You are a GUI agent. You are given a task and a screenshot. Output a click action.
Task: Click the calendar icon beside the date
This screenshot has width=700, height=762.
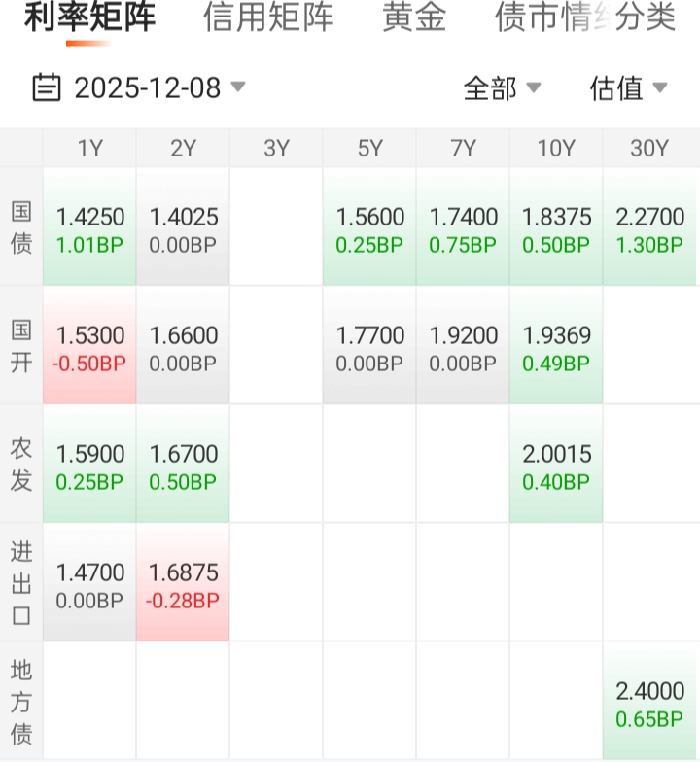(x=46, y=88)
